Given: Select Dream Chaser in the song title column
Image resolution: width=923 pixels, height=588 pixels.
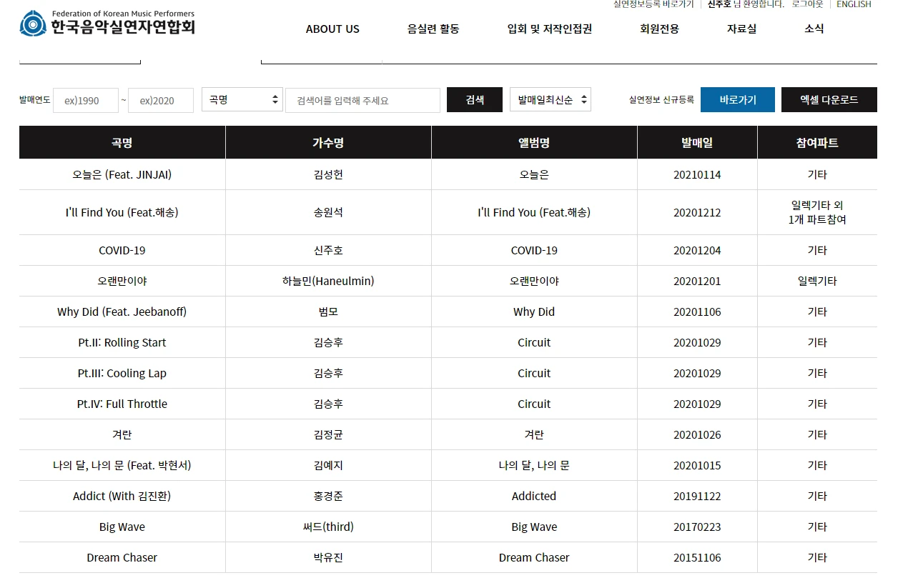Looking at the screenshot, I should tap(122, 557).
